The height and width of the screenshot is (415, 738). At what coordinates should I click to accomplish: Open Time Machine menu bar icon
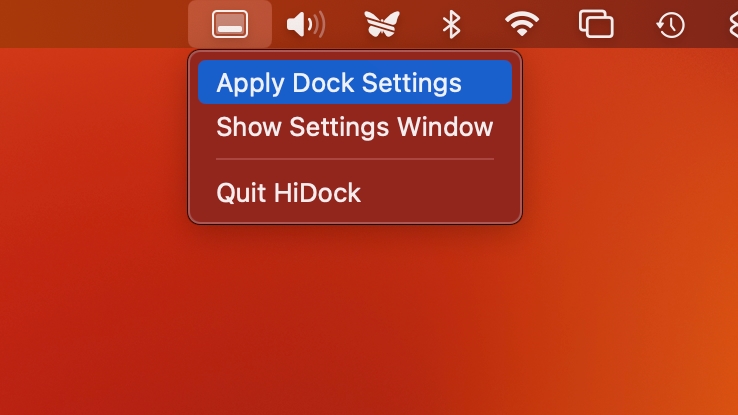coord(670,24)
